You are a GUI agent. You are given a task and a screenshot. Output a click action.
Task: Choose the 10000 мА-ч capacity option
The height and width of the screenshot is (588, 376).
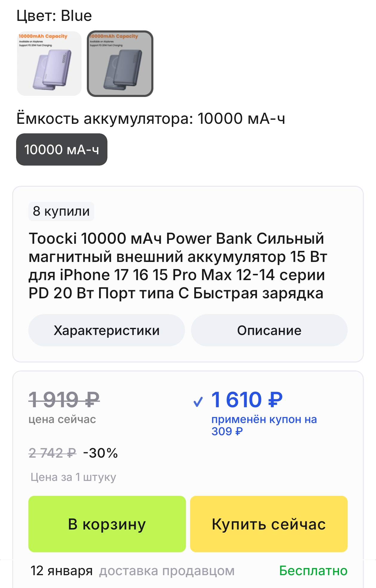coord(62,149)
